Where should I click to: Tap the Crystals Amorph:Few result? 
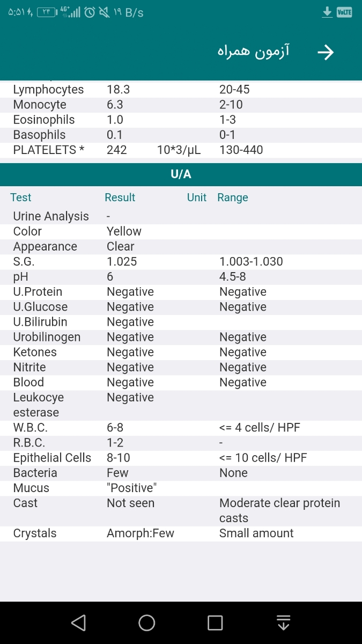[x=140, y=533]
